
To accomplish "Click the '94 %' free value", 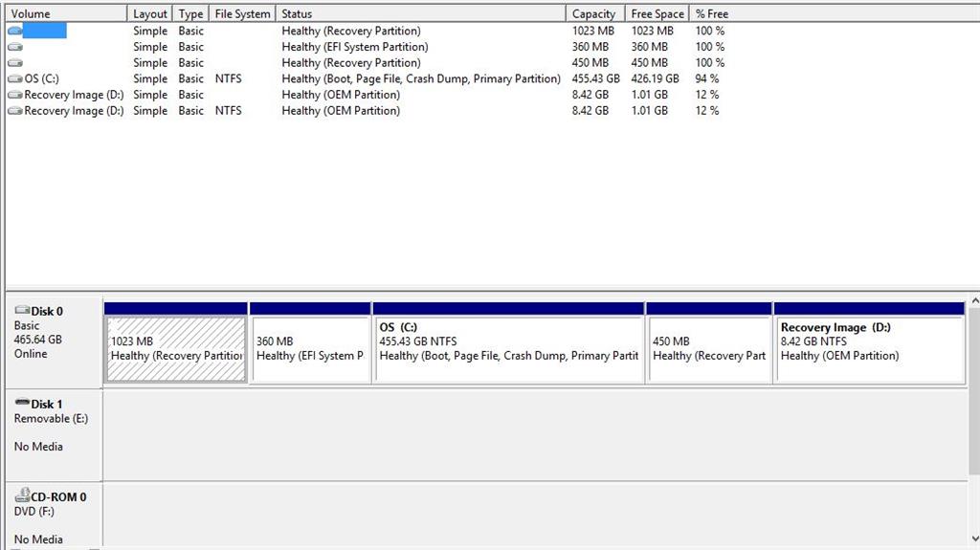I will pos(707,78).
